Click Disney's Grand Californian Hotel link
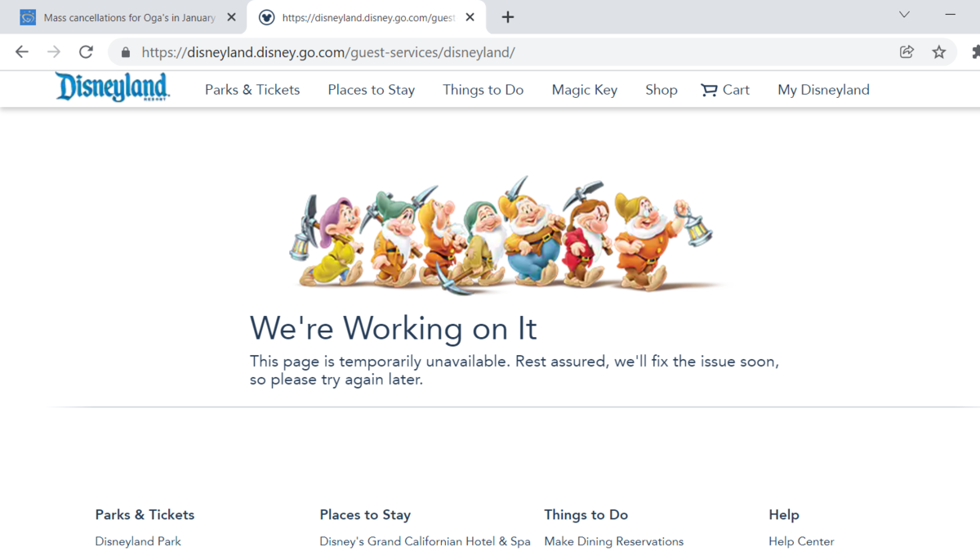This screenshot has height=560, width=980. tap(425, 541)
